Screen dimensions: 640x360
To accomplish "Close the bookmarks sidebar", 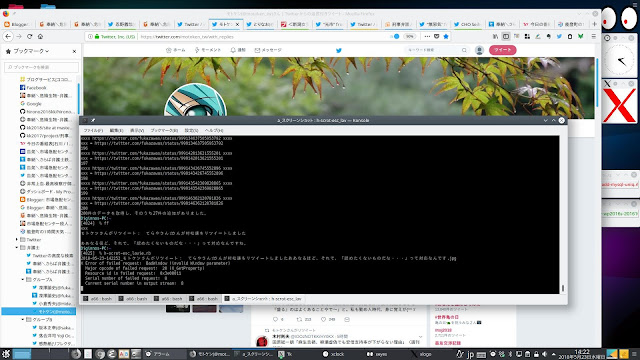I will coord(74,51).
